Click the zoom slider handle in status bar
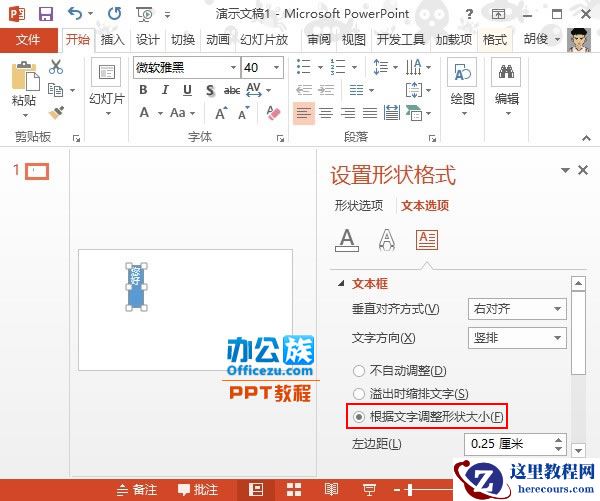The image size is (600, 501). pos(410,490)
